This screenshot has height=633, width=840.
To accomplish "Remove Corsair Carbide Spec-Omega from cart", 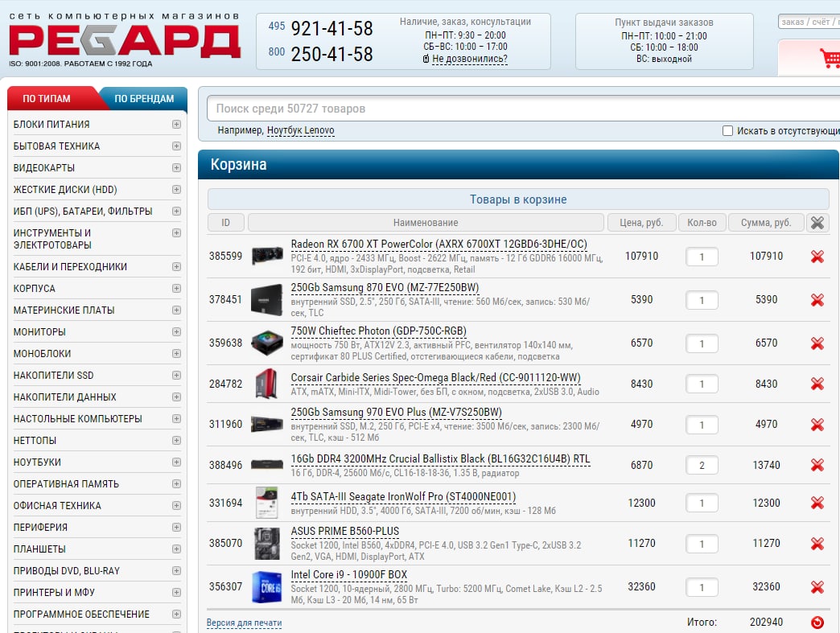I will [x=817, y=384].
